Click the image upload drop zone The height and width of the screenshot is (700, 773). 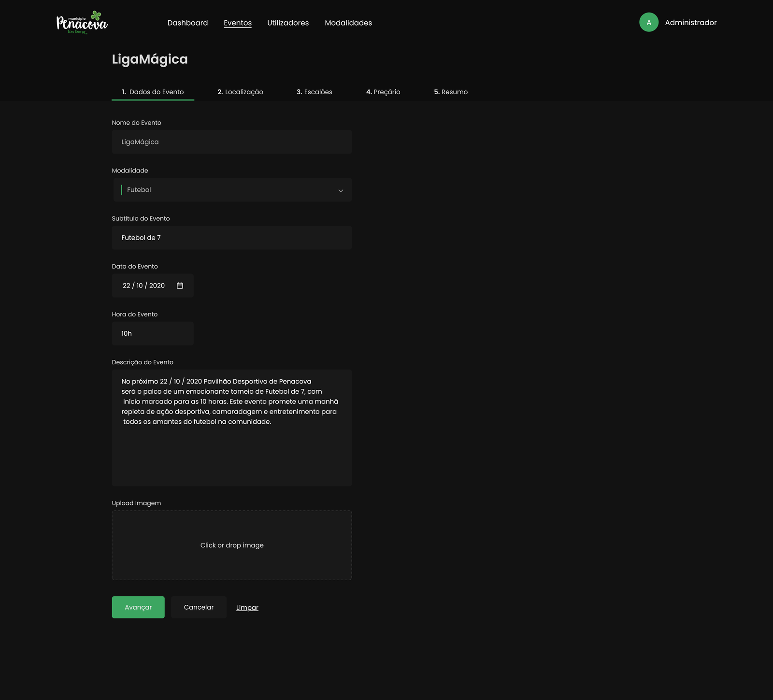(231, 545)
